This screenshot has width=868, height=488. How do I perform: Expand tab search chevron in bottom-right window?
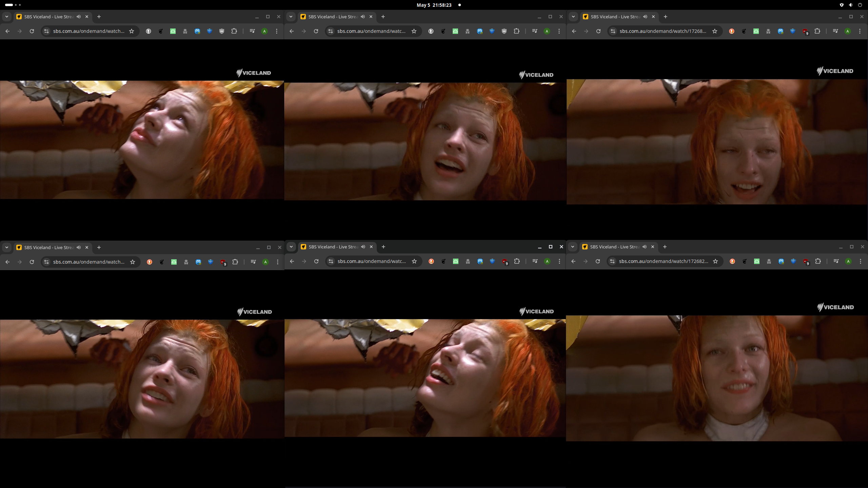pos(573,247)
